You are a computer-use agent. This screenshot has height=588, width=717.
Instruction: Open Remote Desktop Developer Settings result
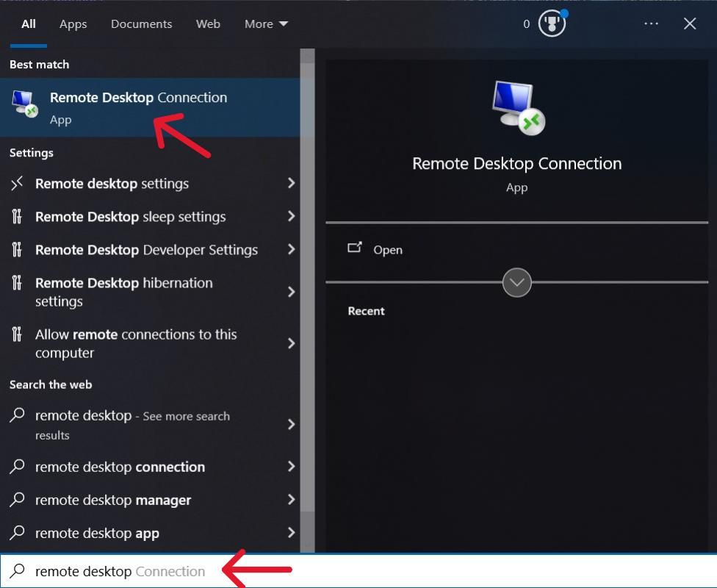[150, 250]
